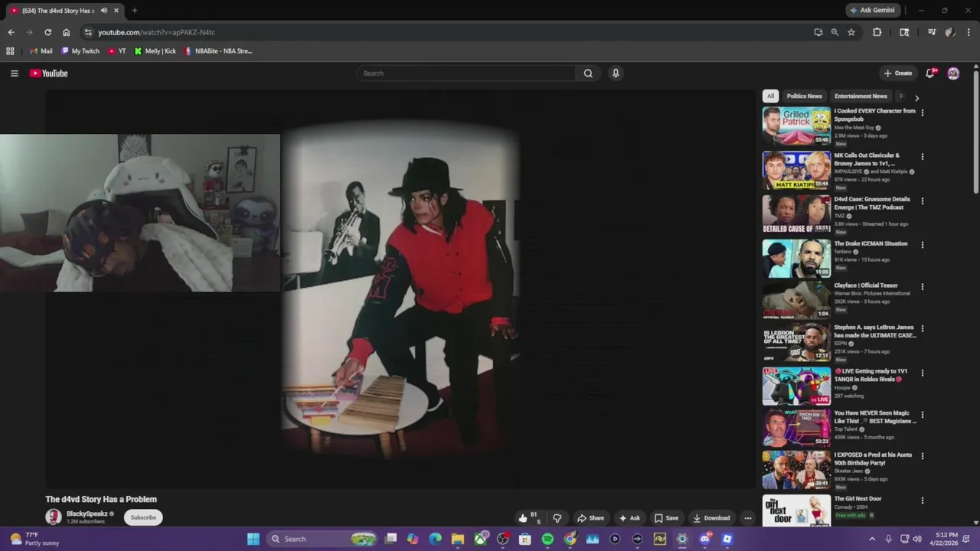Open Chrome extensions puzzle icon
The width and height of the screenshot is (980, 551).
pyautogui.click(x=877, y=32)
